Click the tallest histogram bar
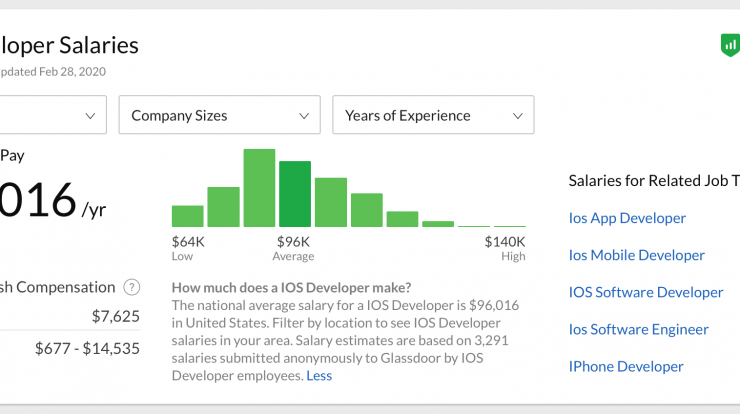This screenshot has height=414, width=740. point(259,188)
